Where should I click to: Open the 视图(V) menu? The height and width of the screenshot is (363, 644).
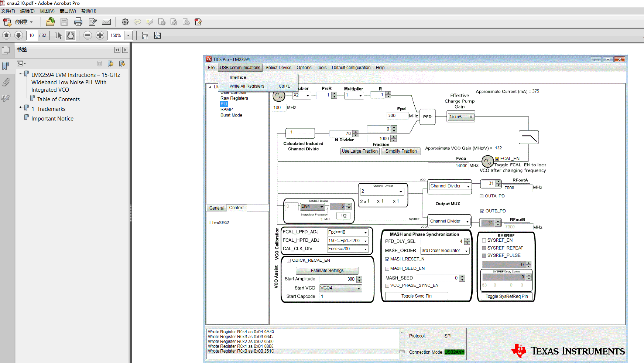click(x=47, y=11)
